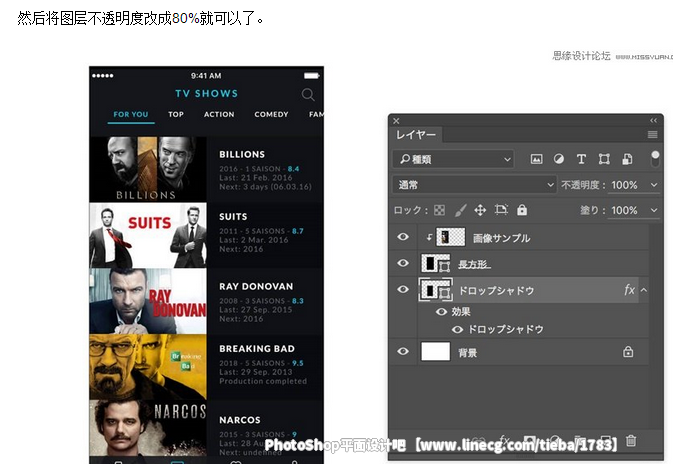
Task: Open the 塗り fill slider arrow
Action: (x=654, y=210)
